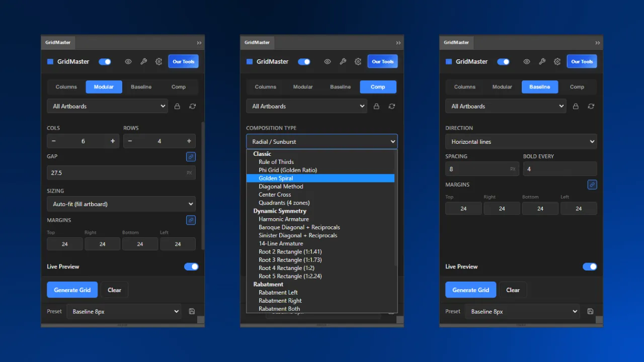This screenshot has width=644, height=362.
Task: Switch to Columns tab in right panel
Action: click(x=465, y=87)
